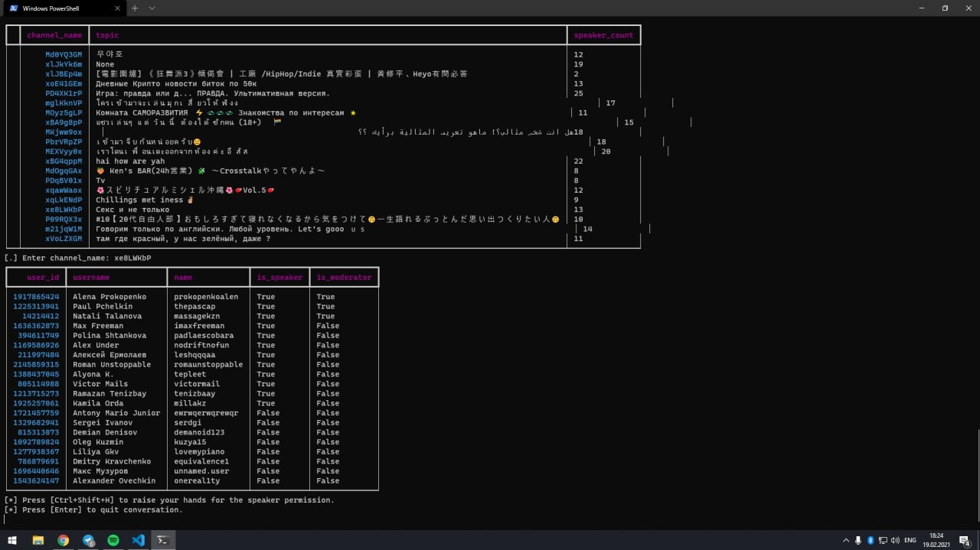The image size is (980, 550).
Task: Select channel name xVoLZXGM
Action: tap(64, 239)
